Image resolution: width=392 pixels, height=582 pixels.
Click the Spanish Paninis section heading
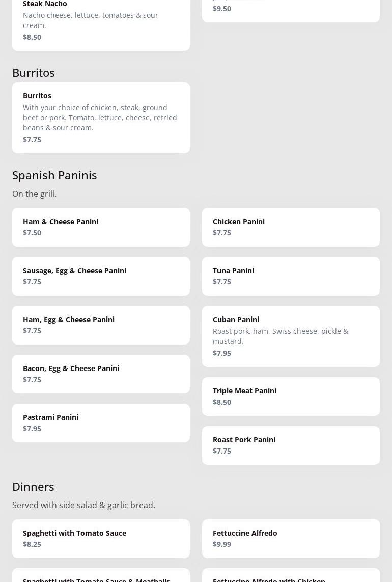pos(54,175)
